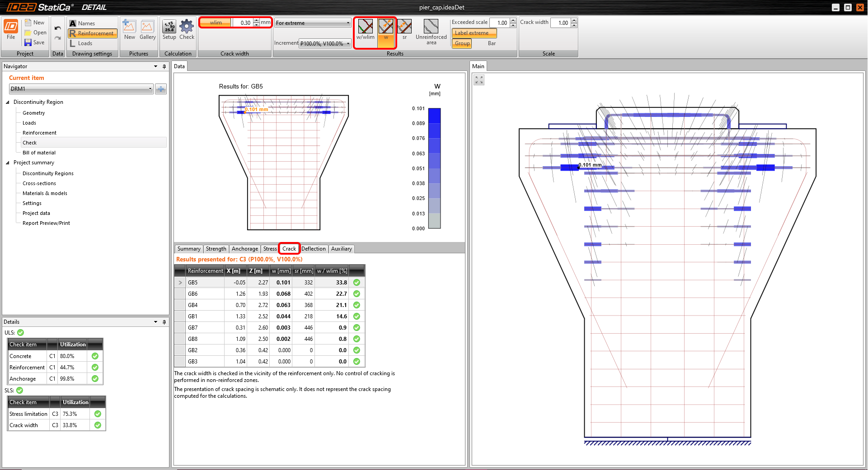Click the Undo arrow in Data group
The width and height of the screenshot is (868, 470).
57,28
